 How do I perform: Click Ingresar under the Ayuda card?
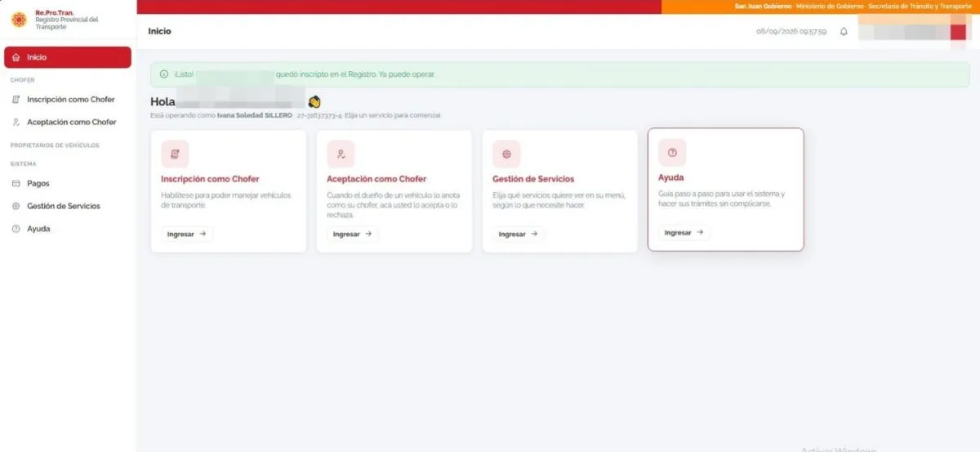(x=684, y=233)
